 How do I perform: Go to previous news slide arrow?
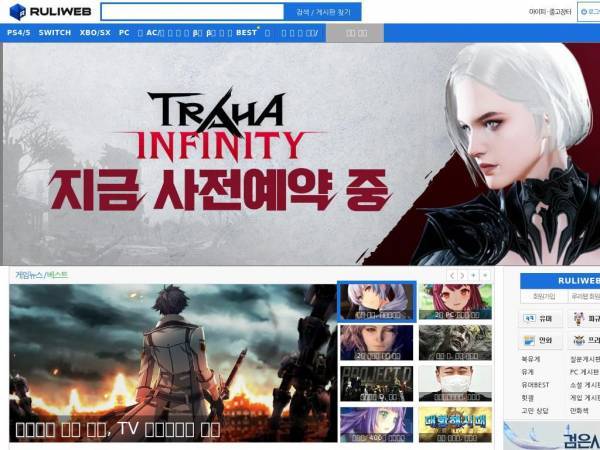point(452,276)
